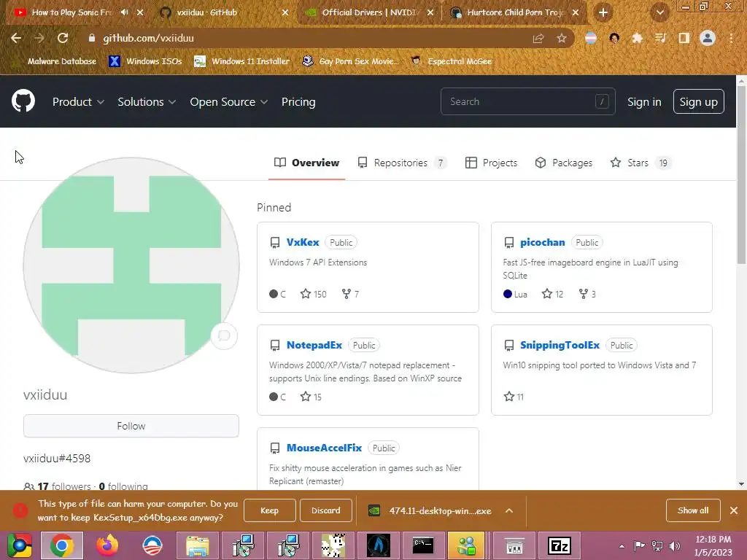Click the volume icon in system tray
The width and height of the screenshot is (747, 560).
tap(675, 545)
